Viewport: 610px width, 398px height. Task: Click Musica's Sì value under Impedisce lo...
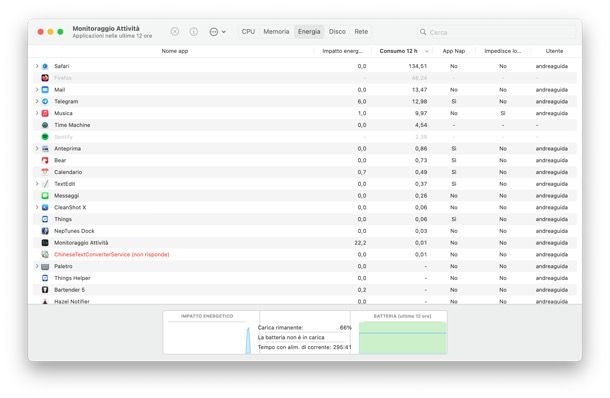click(503, 113)
